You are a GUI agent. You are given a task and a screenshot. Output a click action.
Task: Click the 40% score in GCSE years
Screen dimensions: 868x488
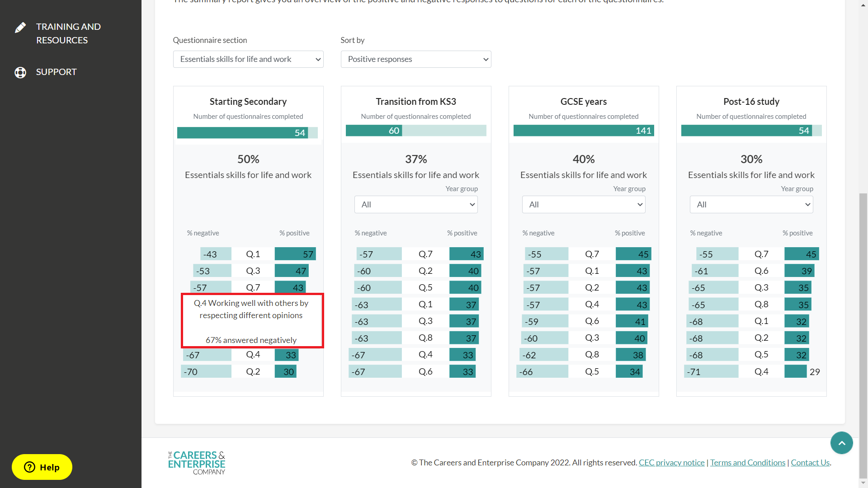point(584,159)
